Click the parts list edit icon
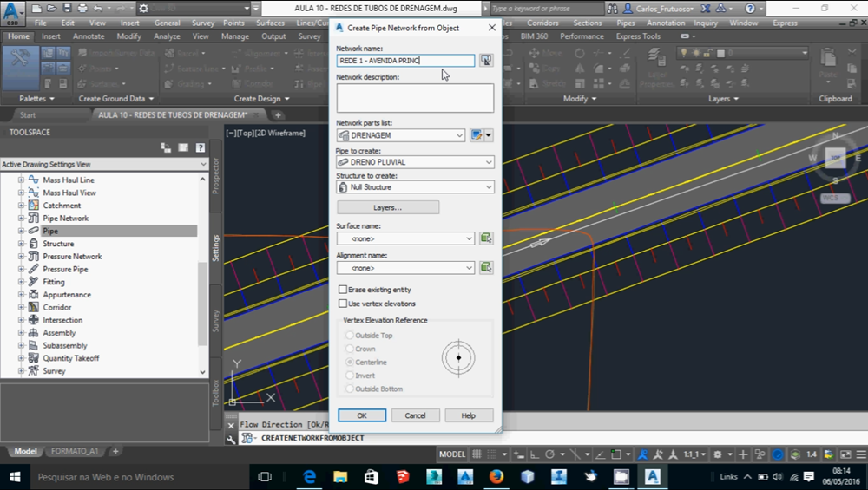The height and width of the screenshot is (490, 868). [x=476, y=135]
